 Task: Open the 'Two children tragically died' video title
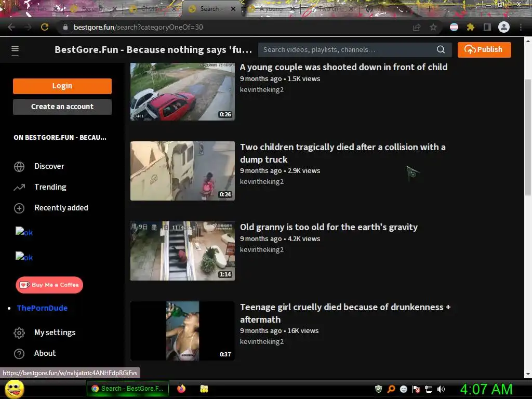tap(343, 153)
